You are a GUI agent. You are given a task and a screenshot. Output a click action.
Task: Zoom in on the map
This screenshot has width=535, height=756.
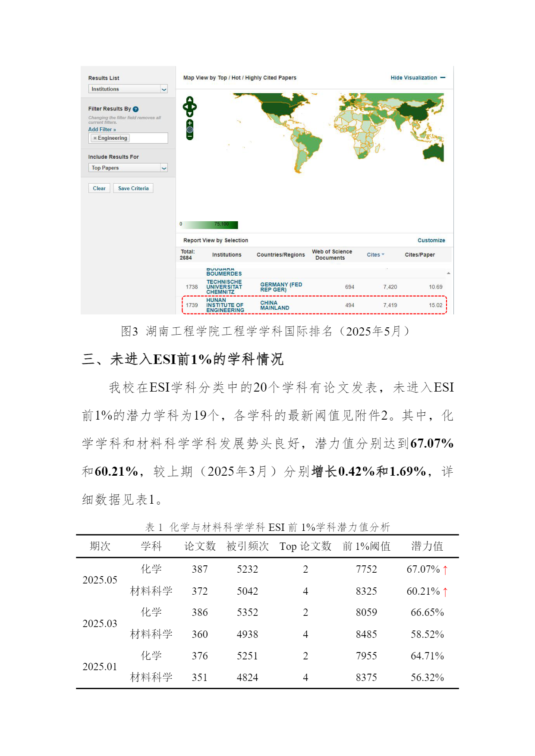point(190,123)
